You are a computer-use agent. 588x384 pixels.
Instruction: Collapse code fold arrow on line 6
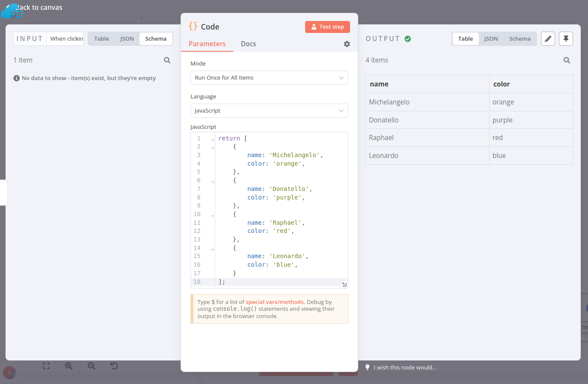(x=213, y=182)
